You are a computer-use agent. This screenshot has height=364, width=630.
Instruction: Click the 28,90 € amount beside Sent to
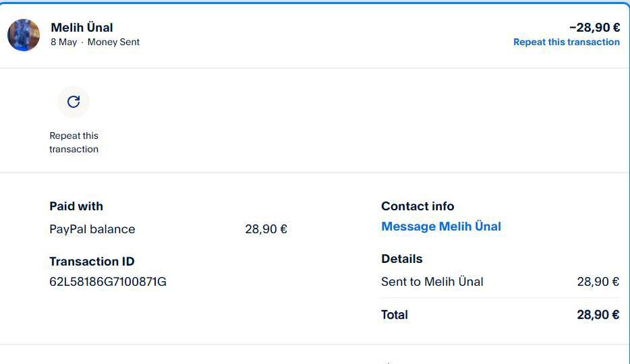[x=598, y=282]
